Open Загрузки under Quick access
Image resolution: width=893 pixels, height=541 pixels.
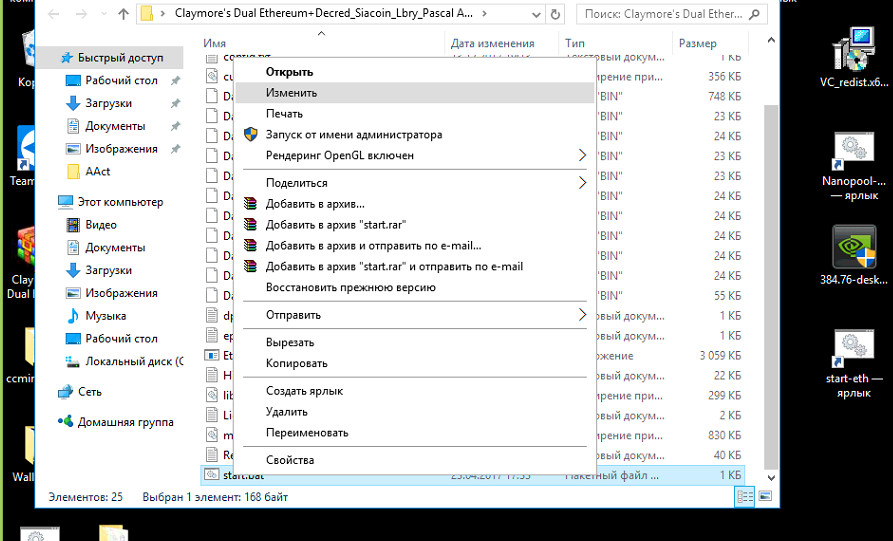[108, 103]
